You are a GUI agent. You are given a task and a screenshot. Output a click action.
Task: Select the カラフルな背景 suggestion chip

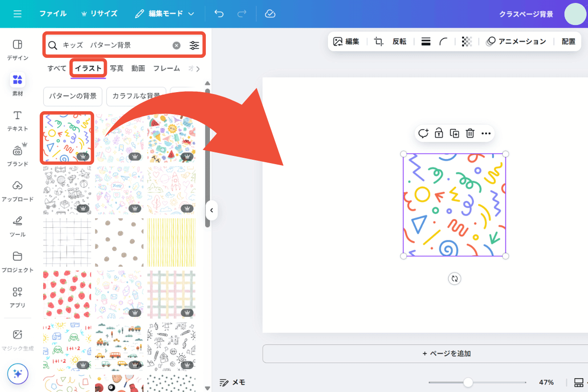coord(136,96)
